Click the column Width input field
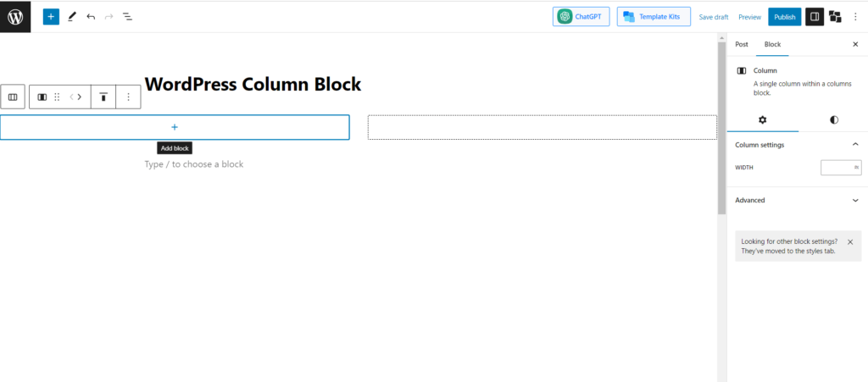Image resolution: width=868 pixels, height=382 pixels. tap(837, 168)
